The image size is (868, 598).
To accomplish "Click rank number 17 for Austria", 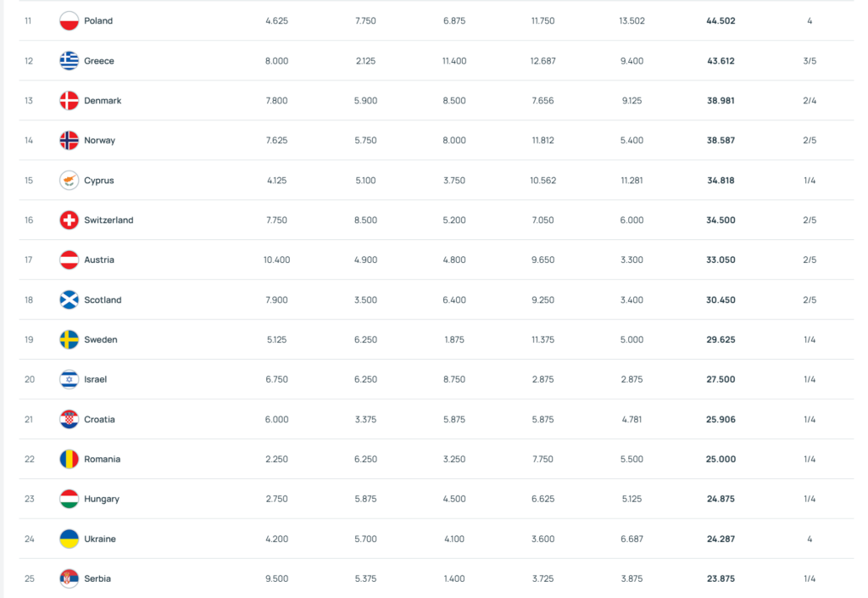I will tap(29, 260).
